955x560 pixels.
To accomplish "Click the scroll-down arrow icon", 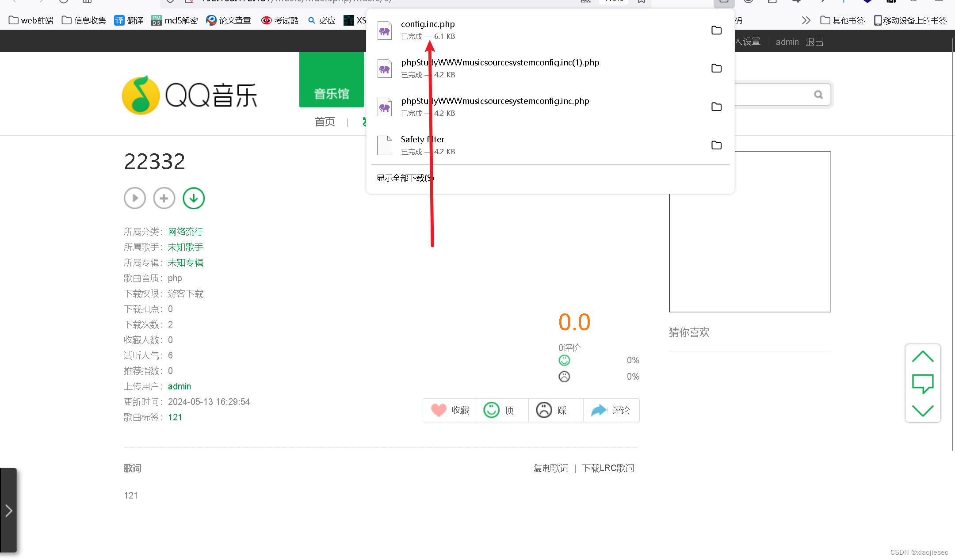I will pos(923,410).
